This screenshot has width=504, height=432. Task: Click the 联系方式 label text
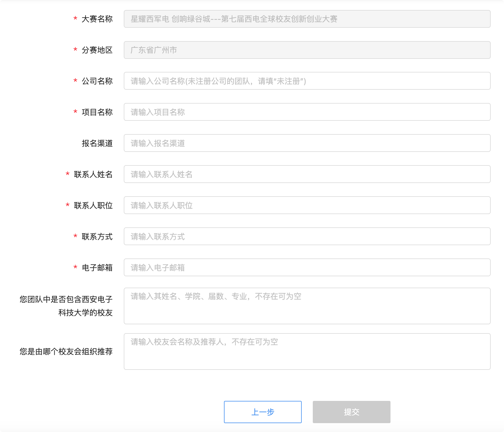[97, 237]
